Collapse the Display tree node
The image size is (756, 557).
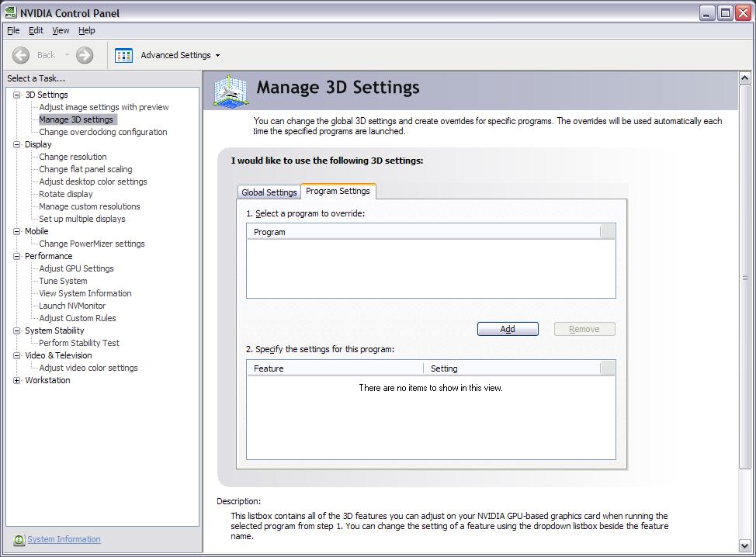point(17,144)
